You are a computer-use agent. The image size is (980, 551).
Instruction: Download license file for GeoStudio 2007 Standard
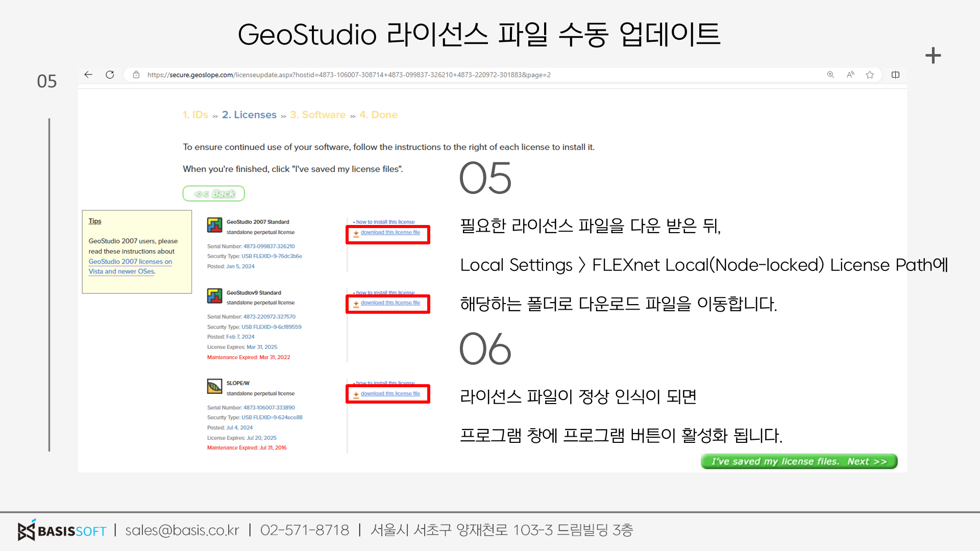pos(390,232)
